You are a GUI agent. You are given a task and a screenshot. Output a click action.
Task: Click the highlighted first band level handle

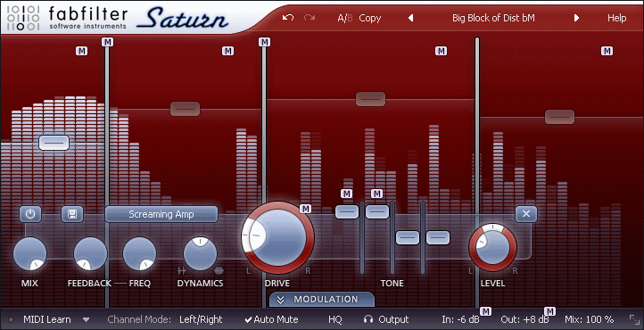pos(54,143)
